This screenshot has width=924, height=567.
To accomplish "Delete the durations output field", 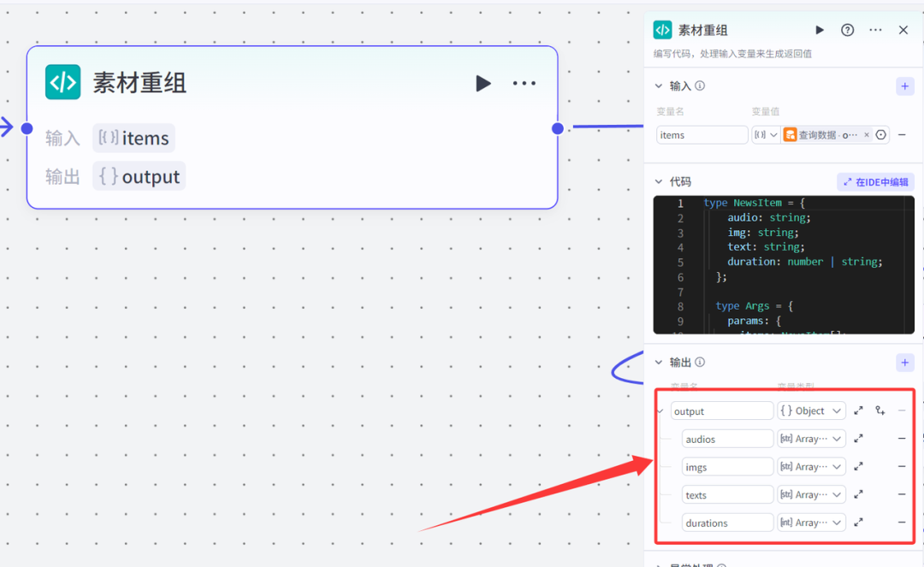I will (x=902, y=523).
